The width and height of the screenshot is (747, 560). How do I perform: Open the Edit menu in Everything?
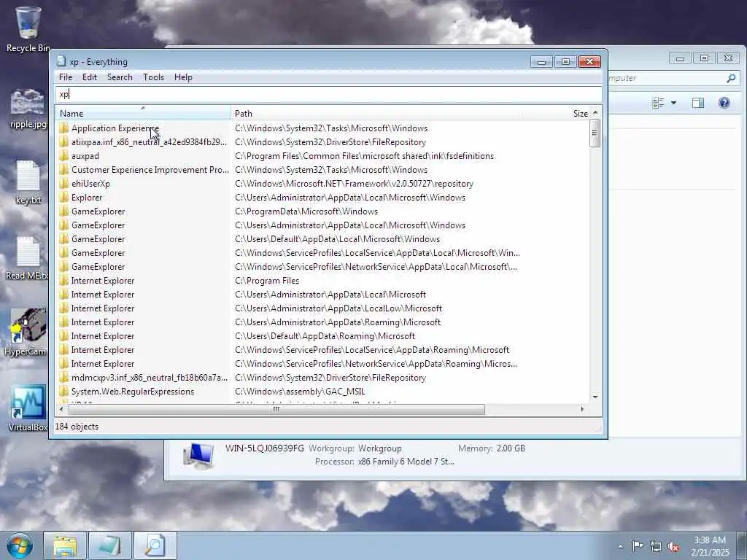[90, 77]
